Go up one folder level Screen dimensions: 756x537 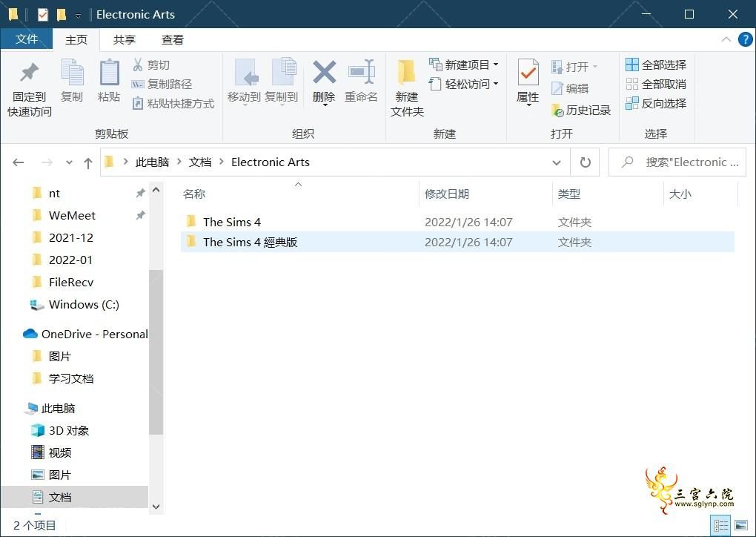point(87,162)
